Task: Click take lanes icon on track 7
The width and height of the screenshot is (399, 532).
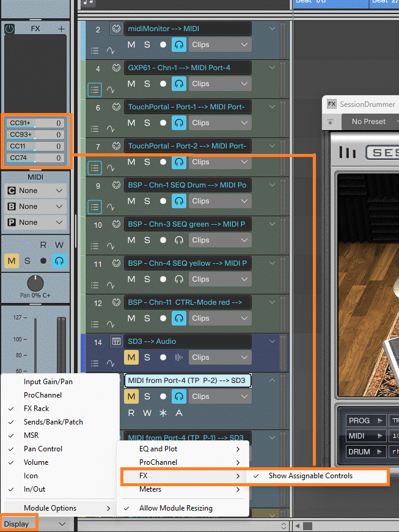Action: tap(94, 168)
